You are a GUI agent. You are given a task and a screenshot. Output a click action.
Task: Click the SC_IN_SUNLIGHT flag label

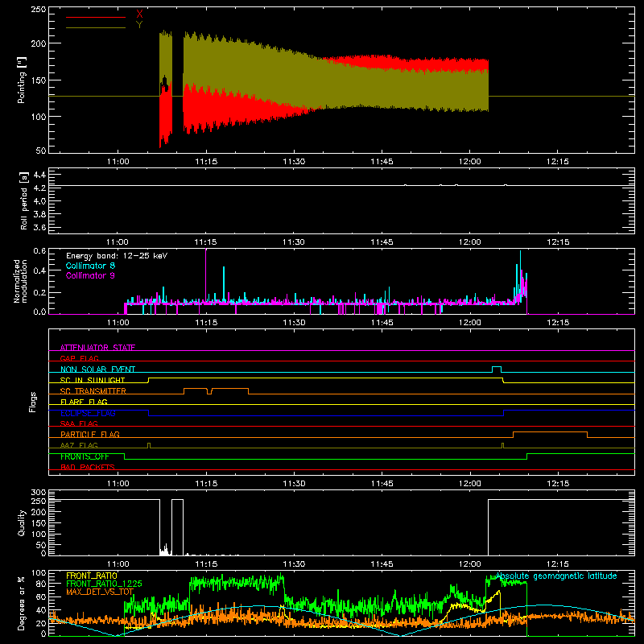tap(93, 380)
